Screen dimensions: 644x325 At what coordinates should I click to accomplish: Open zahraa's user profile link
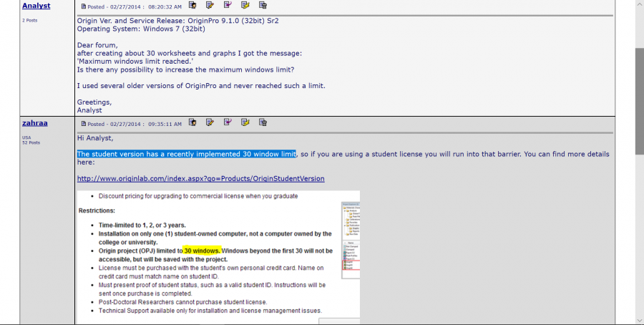[35, 123]
